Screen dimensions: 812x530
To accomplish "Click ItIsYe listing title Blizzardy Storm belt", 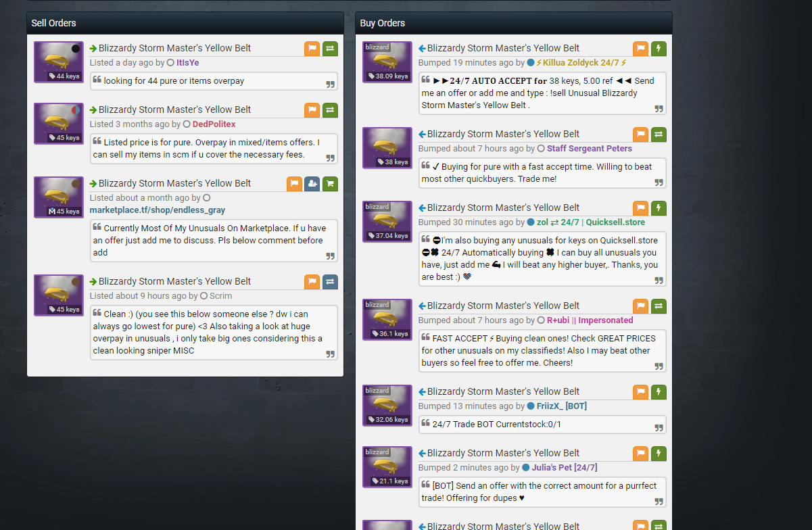I will pyautogui.click(x=174, y=49).
